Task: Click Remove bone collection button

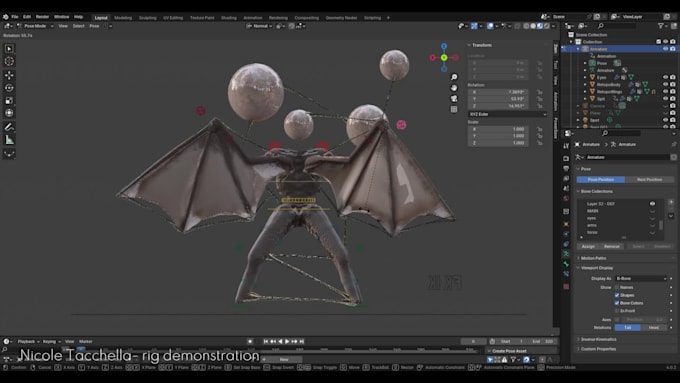Action: click(x=611, y=246)
